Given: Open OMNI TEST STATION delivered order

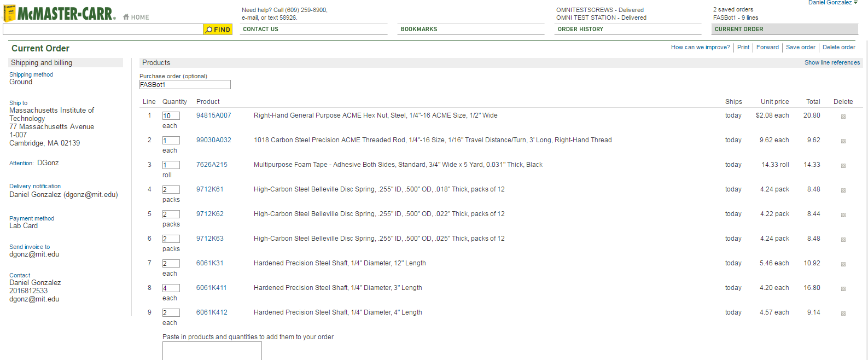Looking at the screenshot, I should [601, 18].
